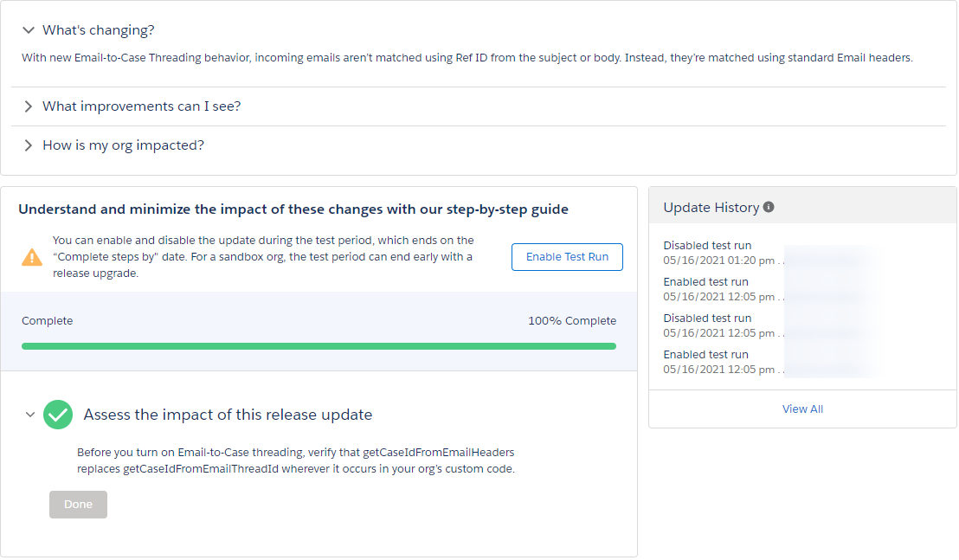Image resolution: width=959 pixels, height=560 pixels.
Task: Click the "100% Complete" label
Action: click(572, 321)
